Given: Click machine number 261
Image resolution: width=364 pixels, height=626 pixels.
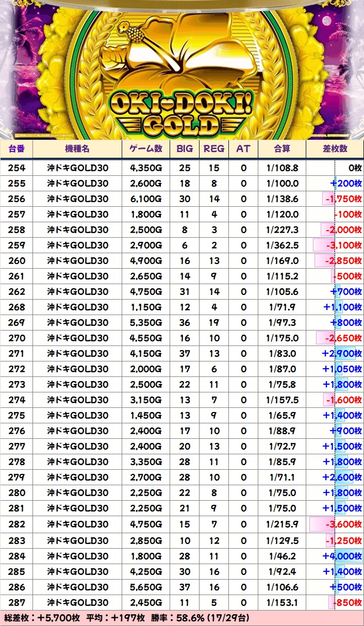Looking at the screenshot, I should click(x=16, y=276).
